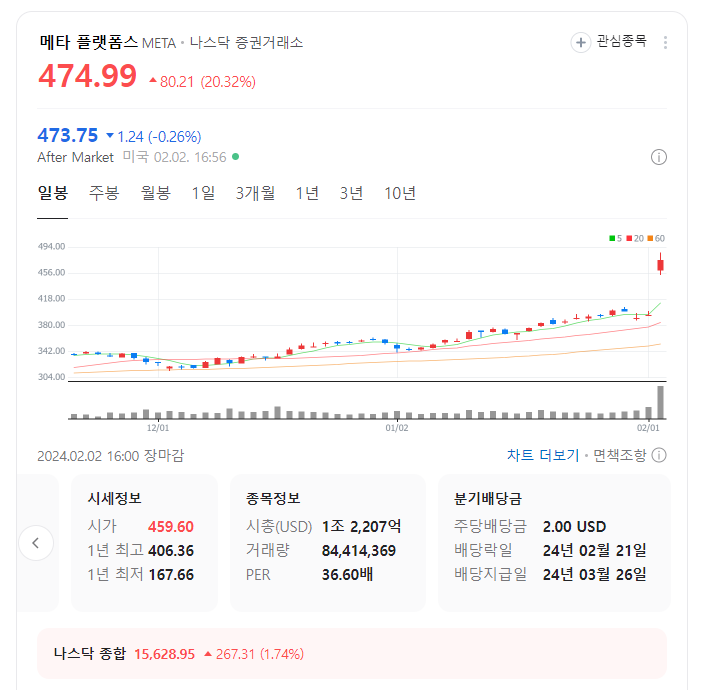Click the 02/01 date axis label
The image size is (714, 690).
[x=648, y=428]
